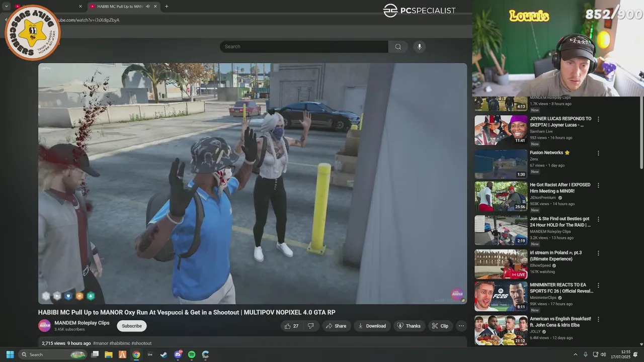Open notifications bell in system tray
This screenshot has width=644, height=362.
coord(635,354)
